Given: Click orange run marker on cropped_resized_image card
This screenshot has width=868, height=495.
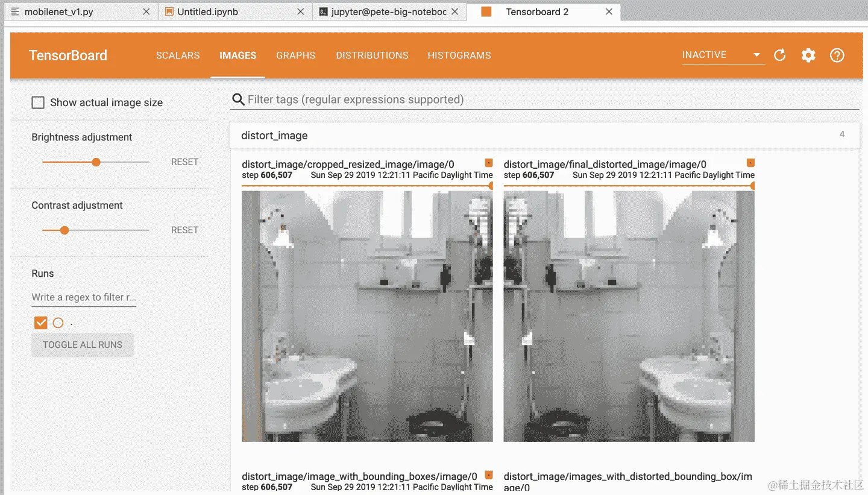Looking at the screenshot, I should click(489, 163).
